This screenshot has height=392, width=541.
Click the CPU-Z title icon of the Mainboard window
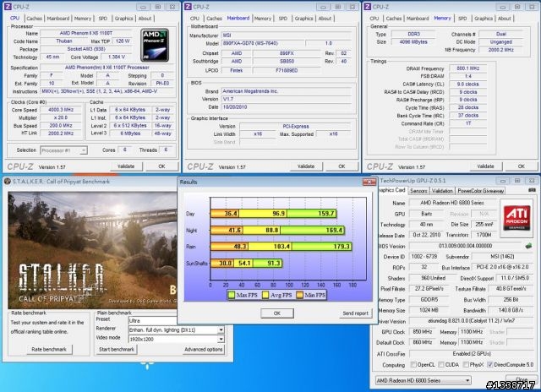pyautogui.click(x=188, y=7)
